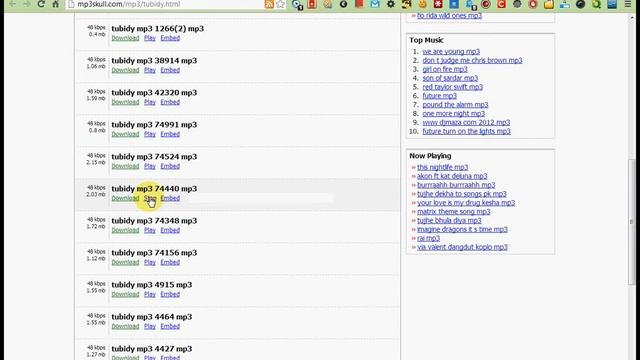Click the orange smiley face extension icon
640x360 pixels.
pyautogui.click(x=422, y=4)
